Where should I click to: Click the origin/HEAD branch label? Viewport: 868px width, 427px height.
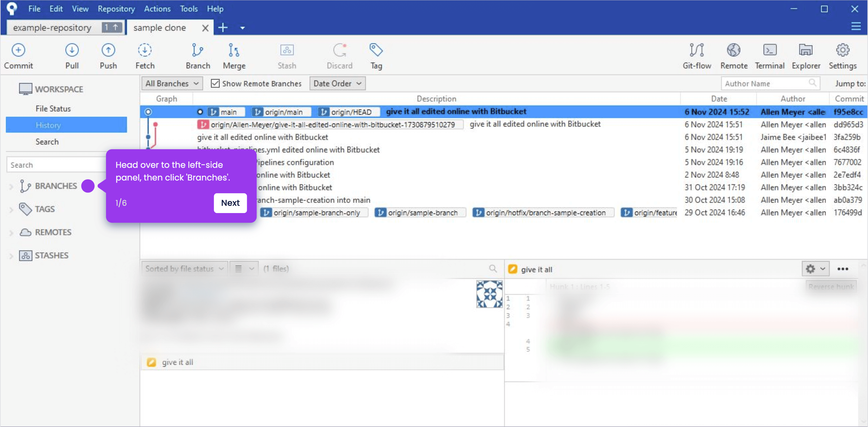coord(348,112)
